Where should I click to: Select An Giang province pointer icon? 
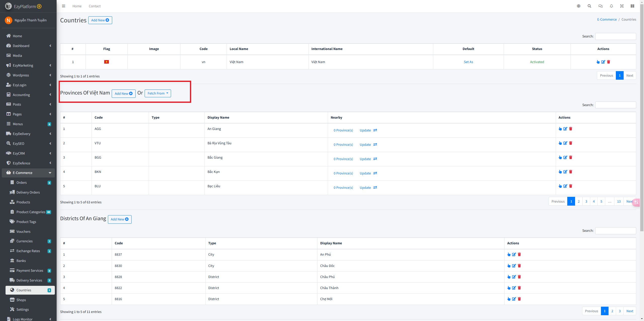coord(560,129)
